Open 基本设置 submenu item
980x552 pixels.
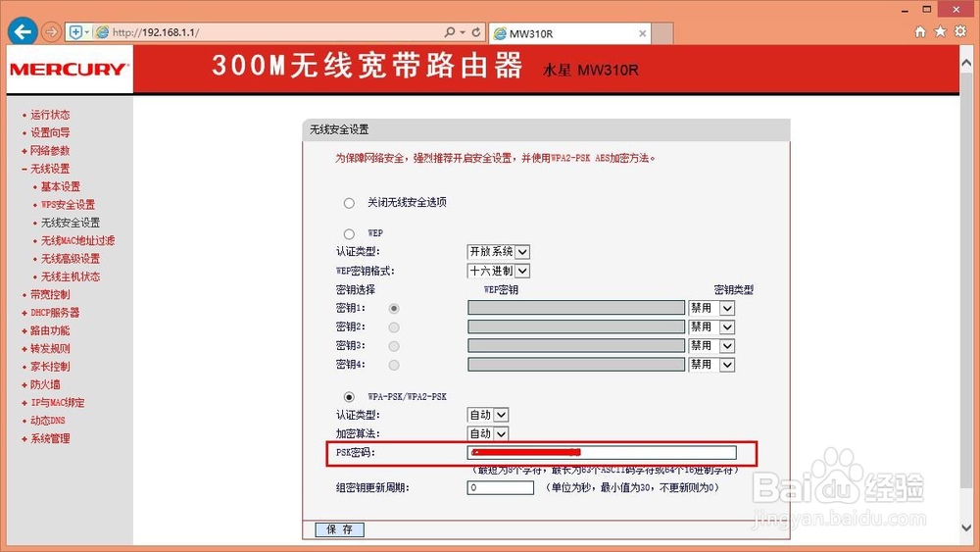[x=61, y=187]
